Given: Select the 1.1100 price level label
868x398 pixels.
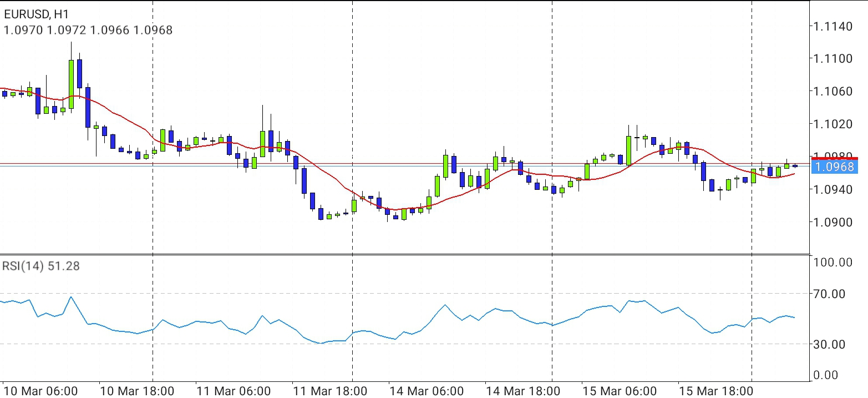Looking at the screenshot, I should [x=832, y=59].
